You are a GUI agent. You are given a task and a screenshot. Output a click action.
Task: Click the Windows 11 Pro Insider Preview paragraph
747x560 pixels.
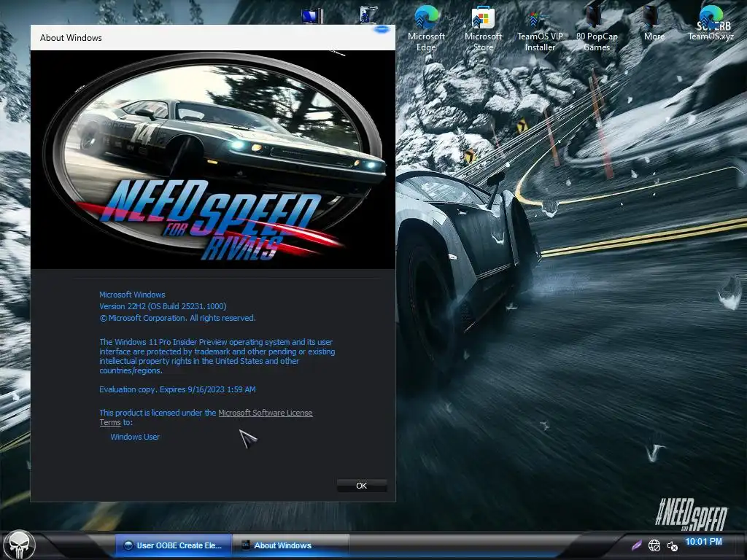tap(217, 356)
